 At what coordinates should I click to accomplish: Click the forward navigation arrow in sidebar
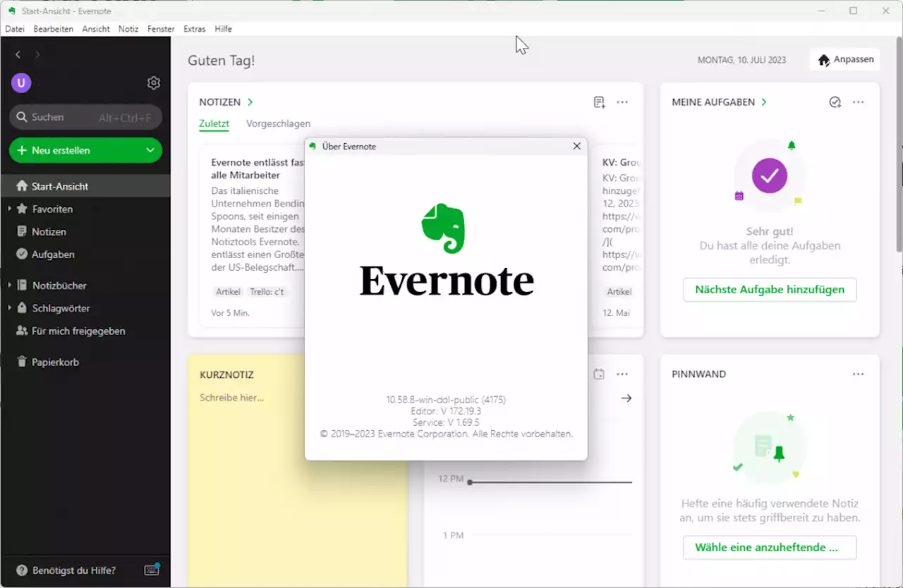tap(37, 54)
